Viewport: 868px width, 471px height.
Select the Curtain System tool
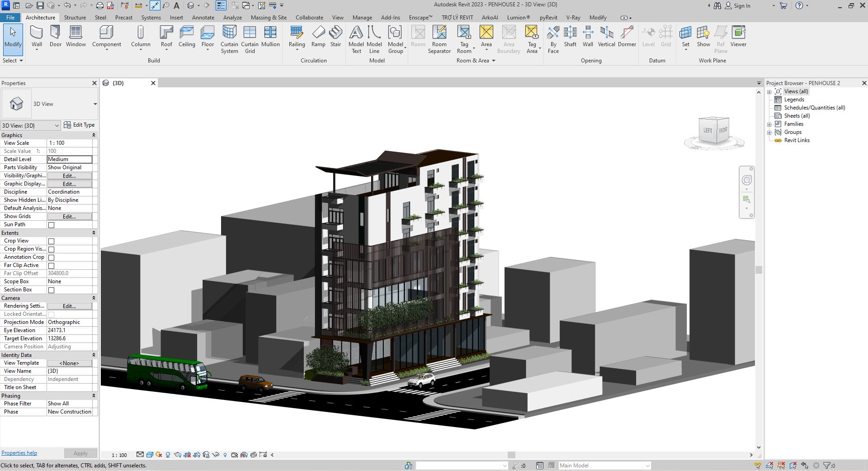[x=229, y=39]
